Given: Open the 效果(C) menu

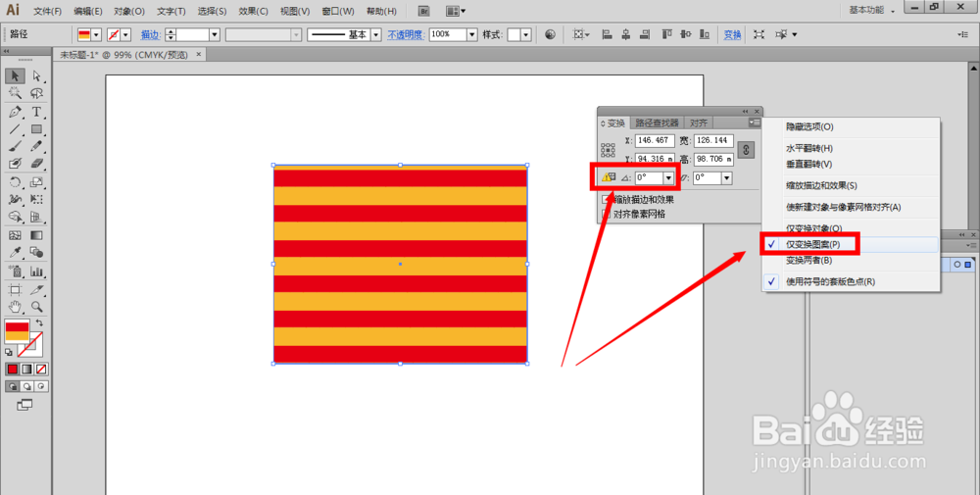Looking at the screenshot, I should pos(253,11).
